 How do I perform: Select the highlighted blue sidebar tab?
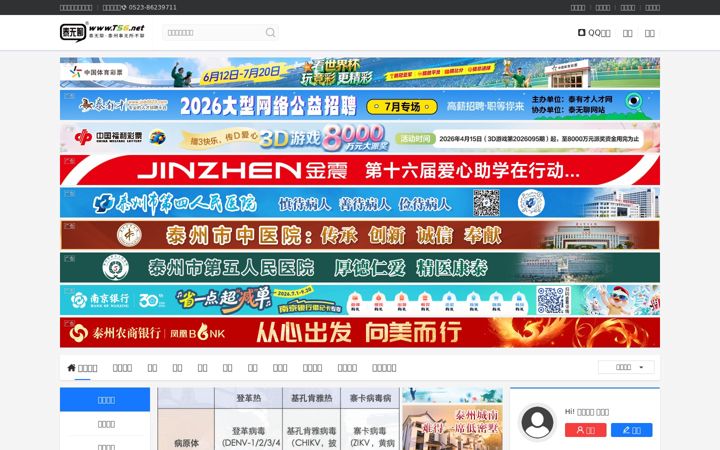click(x=105, y=399)
